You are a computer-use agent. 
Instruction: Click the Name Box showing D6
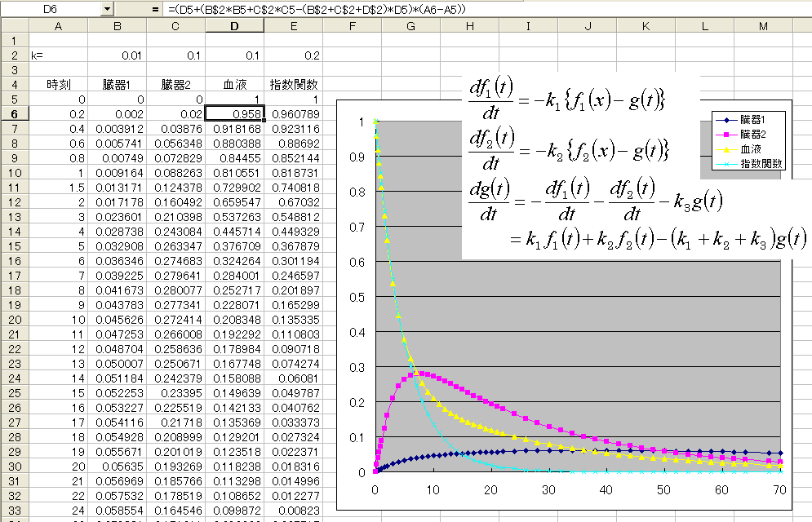point(51,9)
